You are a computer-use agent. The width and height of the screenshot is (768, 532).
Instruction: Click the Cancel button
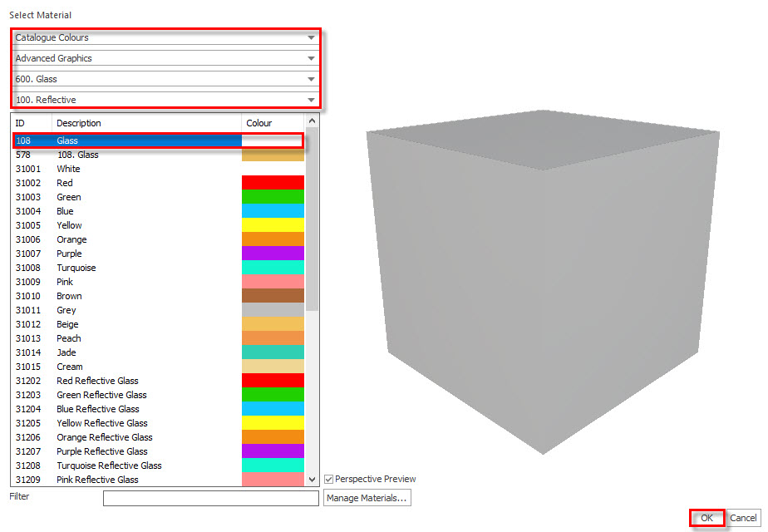coord(743,518)
